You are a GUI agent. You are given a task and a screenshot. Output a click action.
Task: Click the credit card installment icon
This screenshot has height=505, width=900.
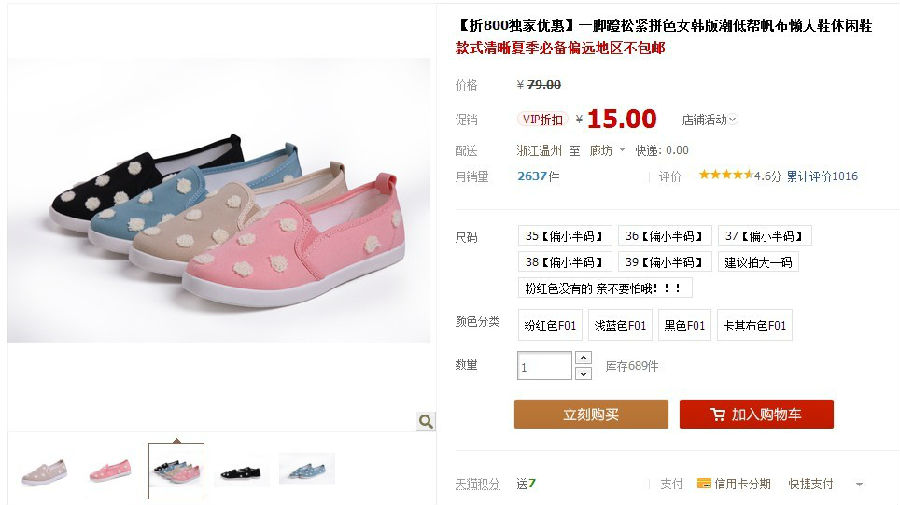(x=704, y=483)
